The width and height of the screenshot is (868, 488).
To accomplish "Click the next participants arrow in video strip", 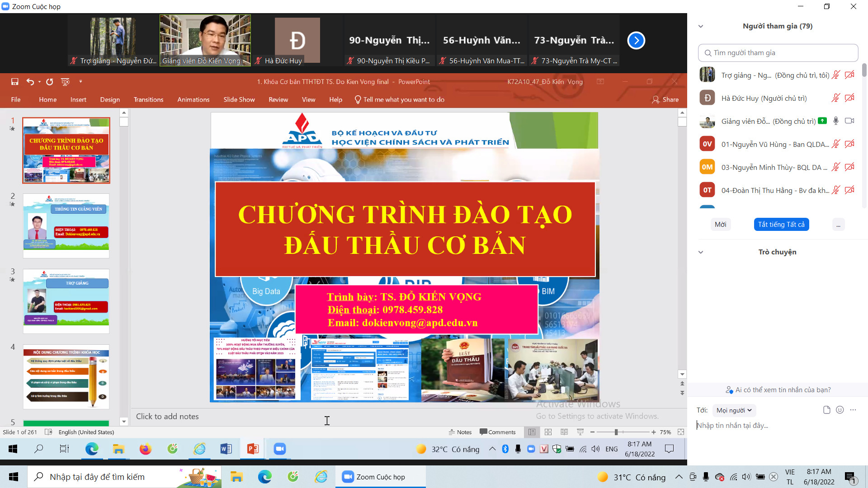I will [636, 41].
